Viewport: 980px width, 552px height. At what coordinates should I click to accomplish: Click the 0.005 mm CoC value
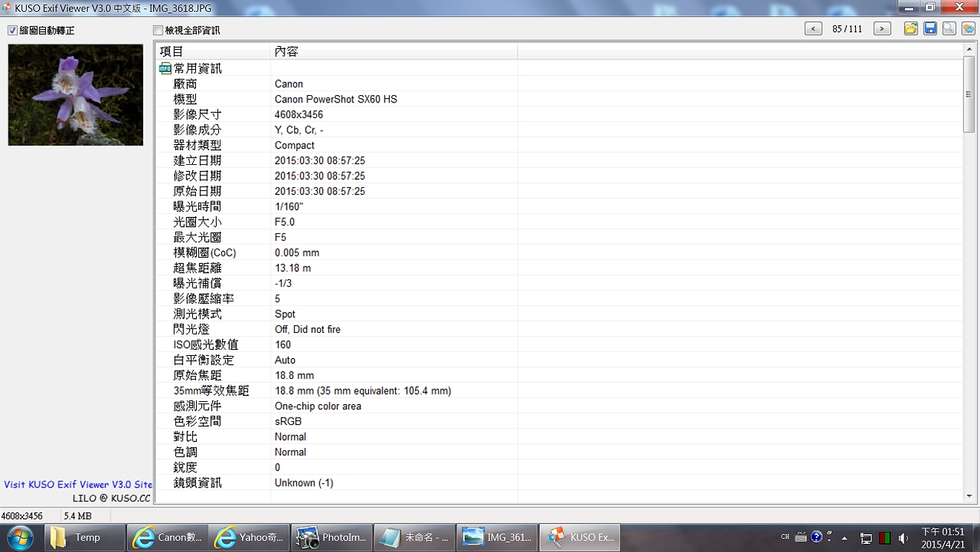pos(297,253)
